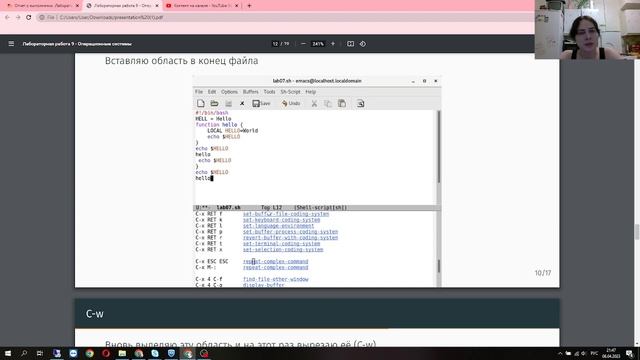Click the PDF viewer vertical scrollbar thumb
This screenshot has width=640, height=360.
click(x=637, y=232)
